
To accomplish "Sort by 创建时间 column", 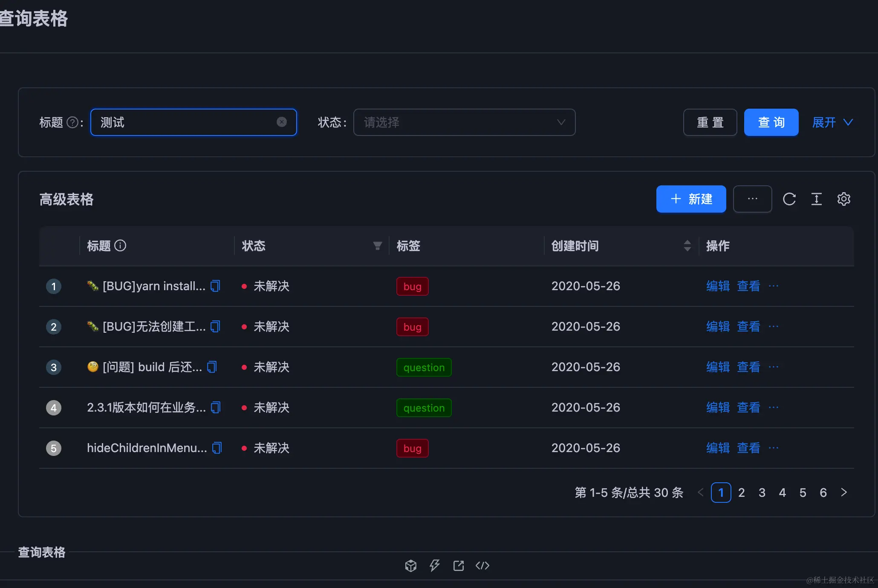I will (x=687, y=246).
